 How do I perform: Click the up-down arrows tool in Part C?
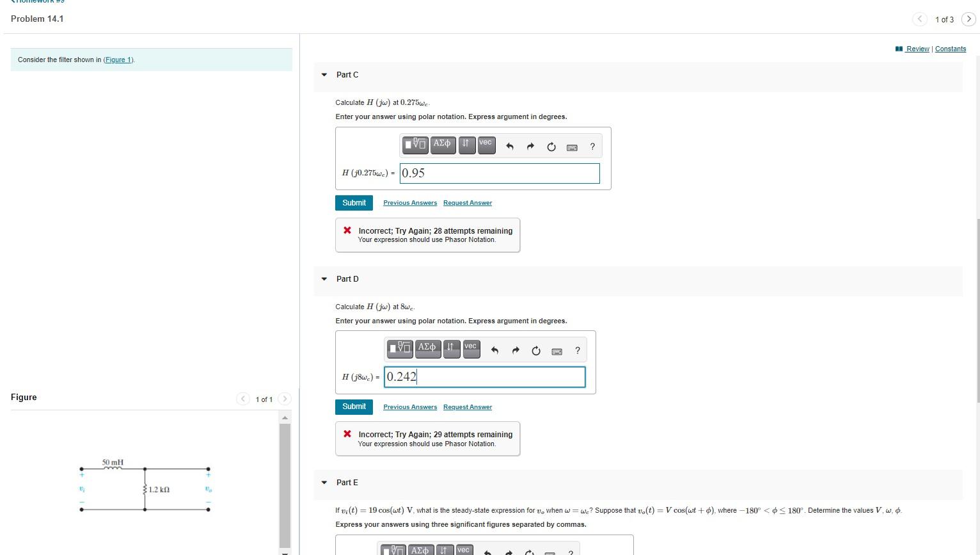(x=466, y=145)
